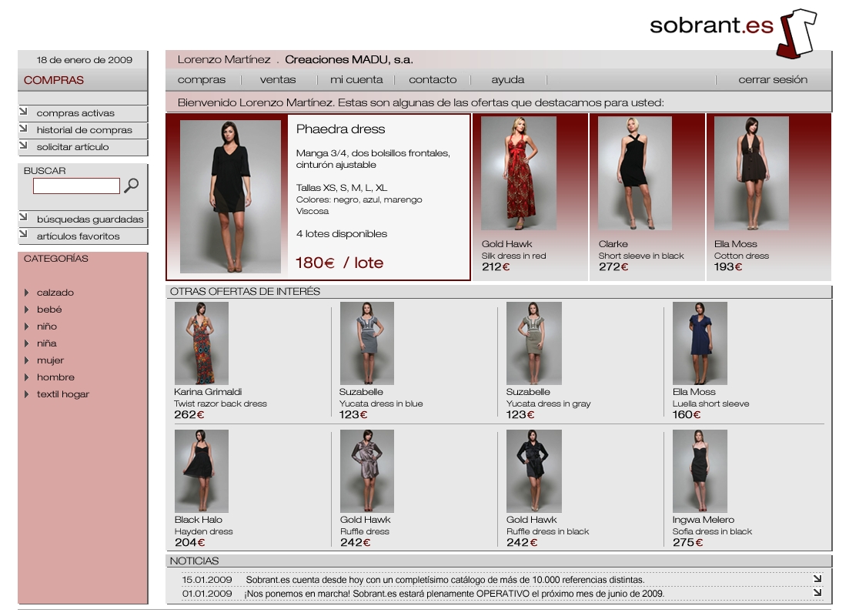Image resolution: width=849 pixels, height=616 pixels.
Task: Click the Creaciones MADU, s.a. company name
Action: pos(349,59)
